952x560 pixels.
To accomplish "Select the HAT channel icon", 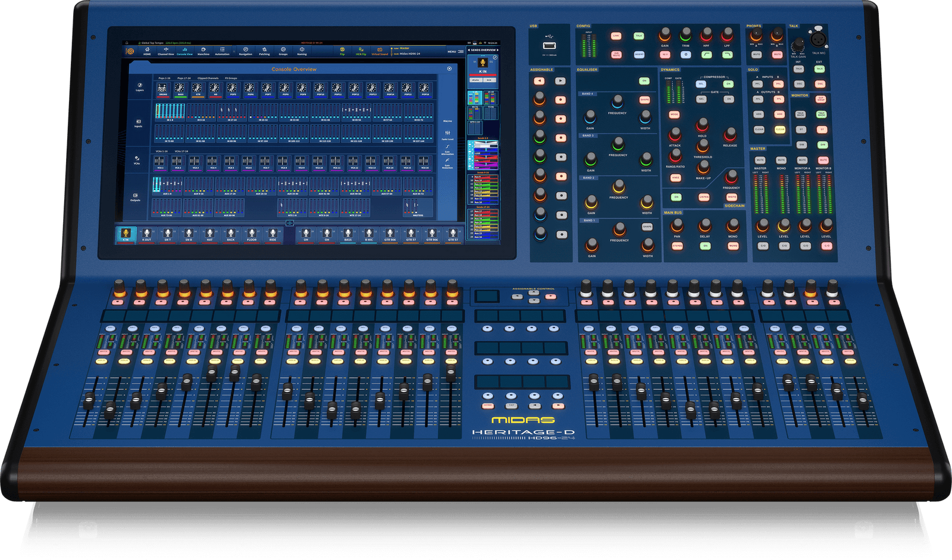I will pyautogui.click(x=209, y=234).
